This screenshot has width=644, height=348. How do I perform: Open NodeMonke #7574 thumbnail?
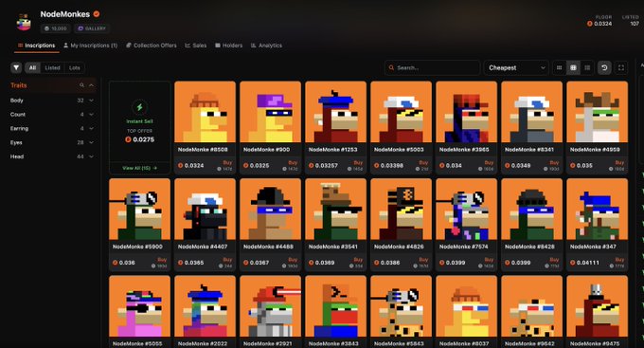(x=466, y=209)
